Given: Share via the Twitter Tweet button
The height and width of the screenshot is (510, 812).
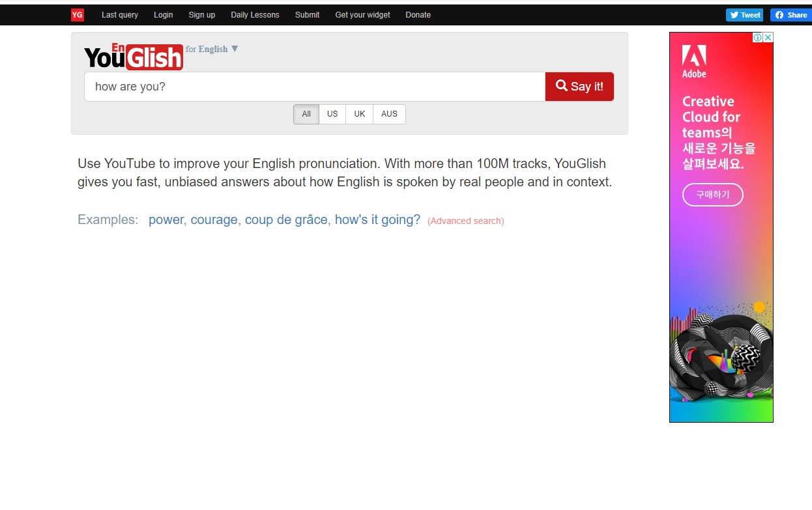Looking at the screenshot, I should 744,15.
